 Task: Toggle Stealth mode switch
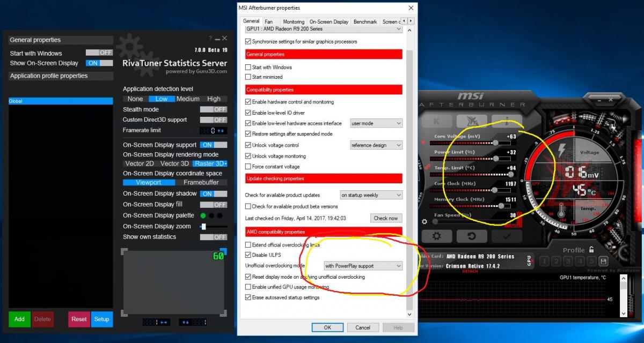(x=214, y=109)
